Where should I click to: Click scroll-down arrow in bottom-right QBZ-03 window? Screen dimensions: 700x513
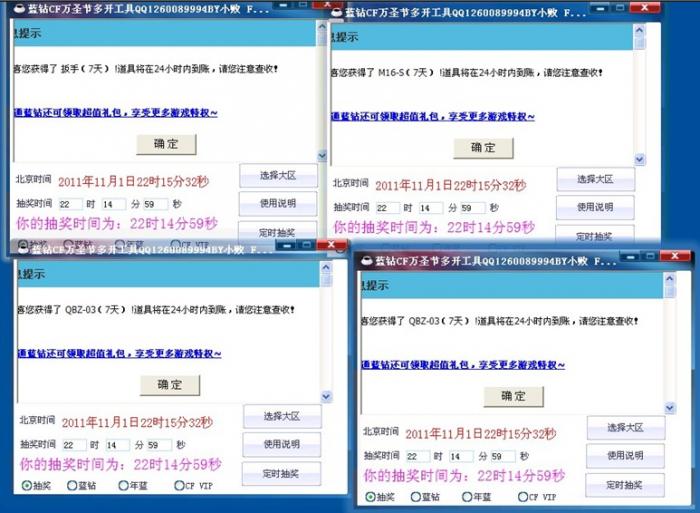[669, 407]
